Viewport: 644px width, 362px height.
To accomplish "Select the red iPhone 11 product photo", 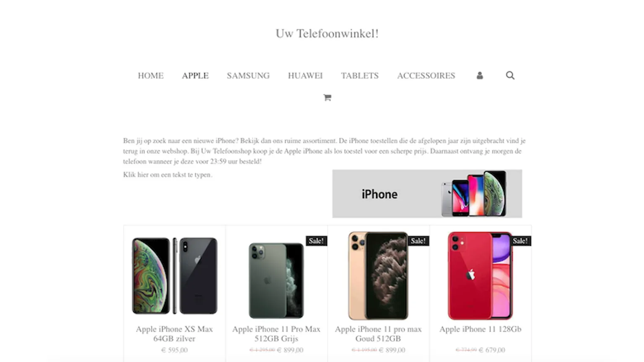I will (x=480, y=276).
